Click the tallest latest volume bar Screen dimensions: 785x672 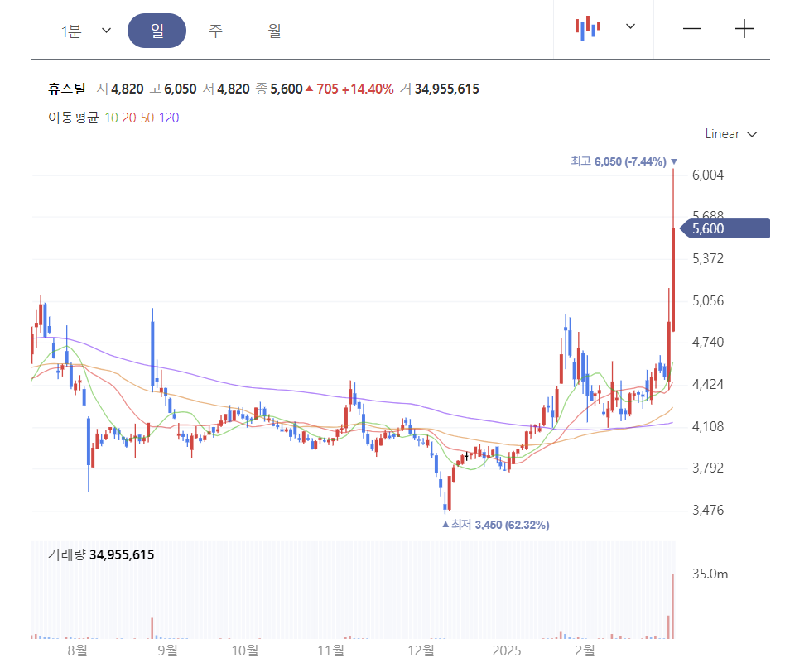click(x=673, y=607)
